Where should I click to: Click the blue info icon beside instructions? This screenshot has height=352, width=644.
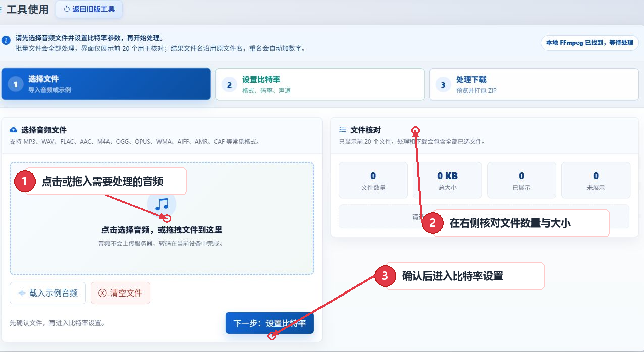coord(6,40)
